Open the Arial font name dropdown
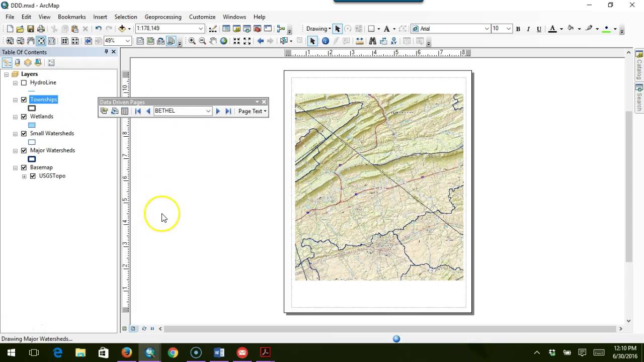 point(487,29)
